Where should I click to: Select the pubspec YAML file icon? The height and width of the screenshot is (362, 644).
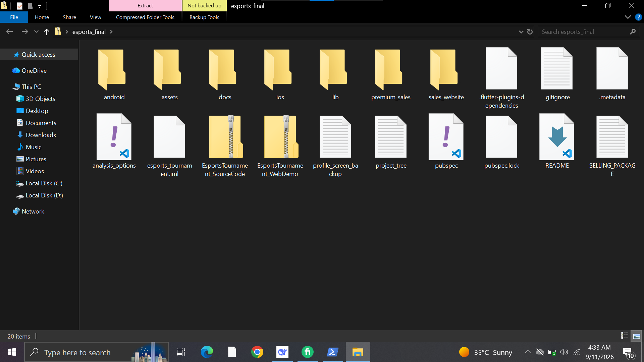pos(446,137)
